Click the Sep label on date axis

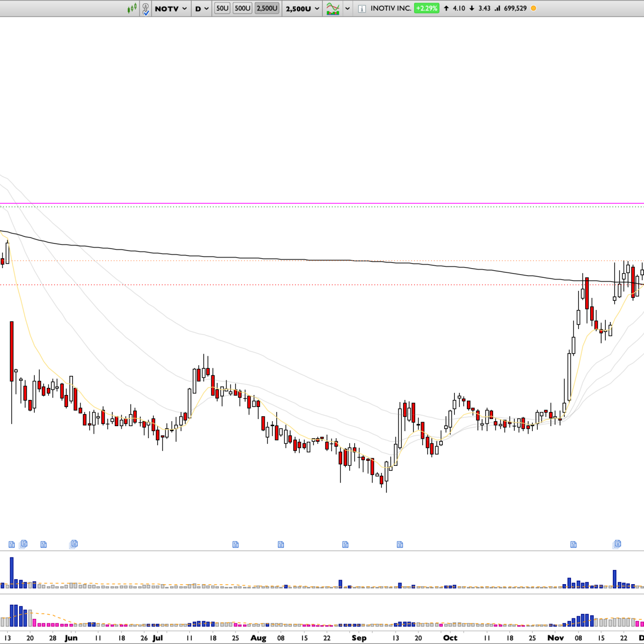point(359,638)
